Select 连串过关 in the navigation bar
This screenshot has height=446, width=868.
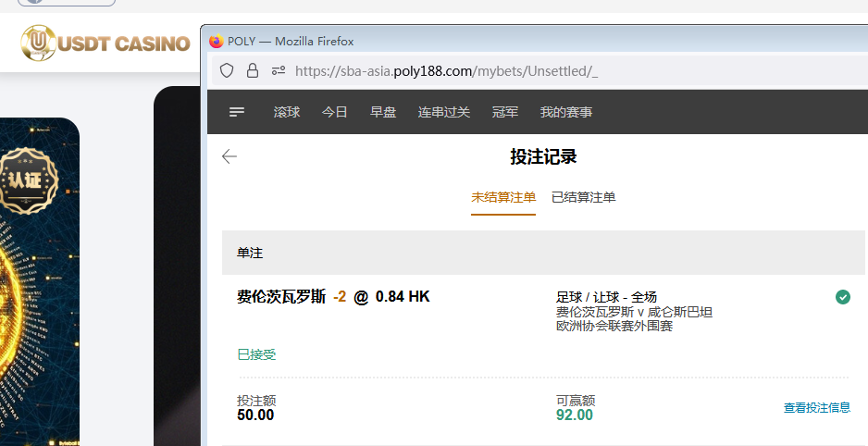point(444,112)
